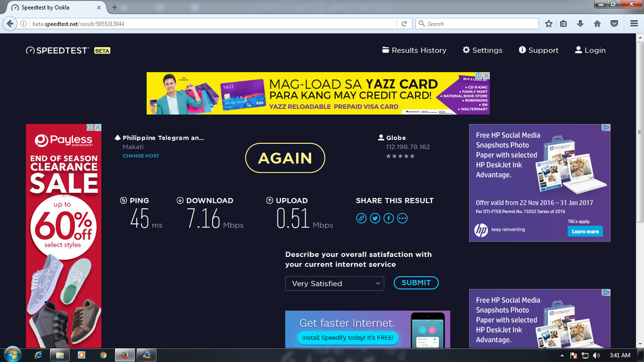Click the AdChoices info icon on Yazz banner
Image resolution: width=644 pixels, height=362 pixels.
(x=479, y=76)
